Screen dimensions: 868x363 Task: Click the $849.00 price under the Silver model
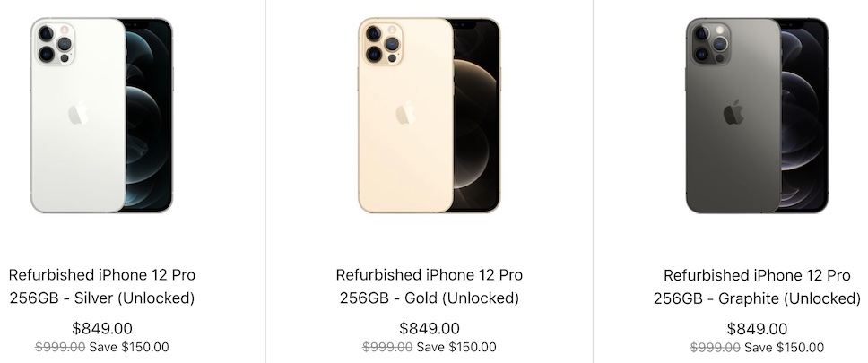click(x=101, y=328)
